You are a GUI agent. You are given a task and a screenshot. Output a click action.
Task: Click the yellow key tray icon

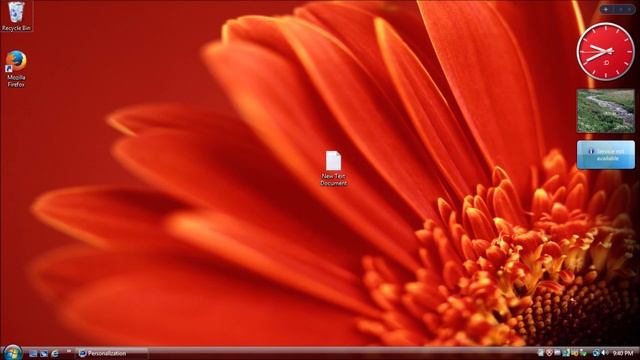point(575,353)
